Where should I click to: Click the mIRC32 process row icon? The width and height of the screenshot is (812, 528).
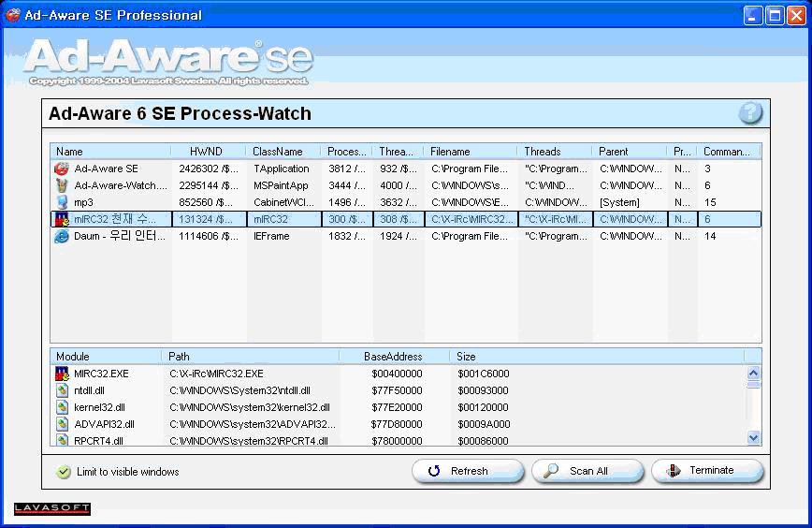click(62, 219)
